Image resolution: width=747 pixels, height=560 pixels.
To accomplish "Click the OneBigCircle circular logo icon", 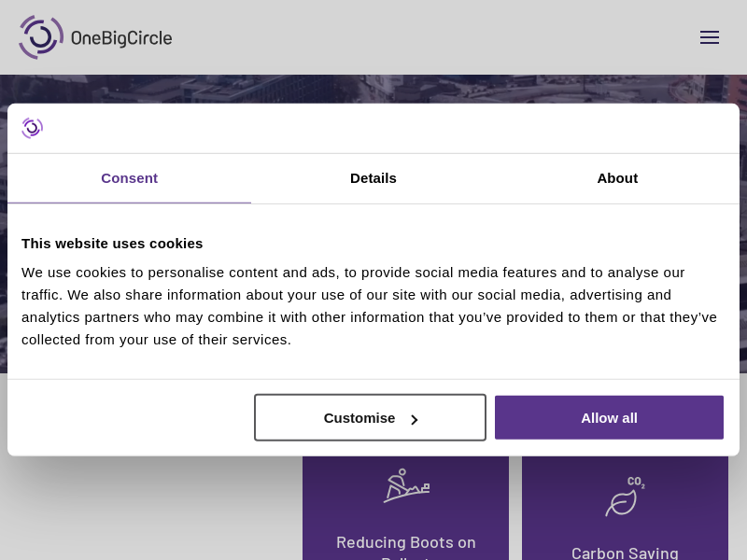I will pyautogui.click(x=40, y=37).
